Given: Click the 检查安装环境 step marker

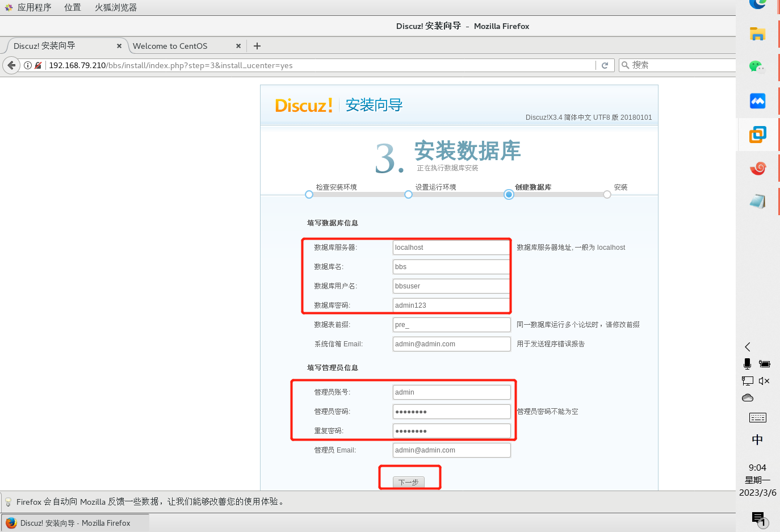Looking at the screenshot, I should [x=309, y=195].
